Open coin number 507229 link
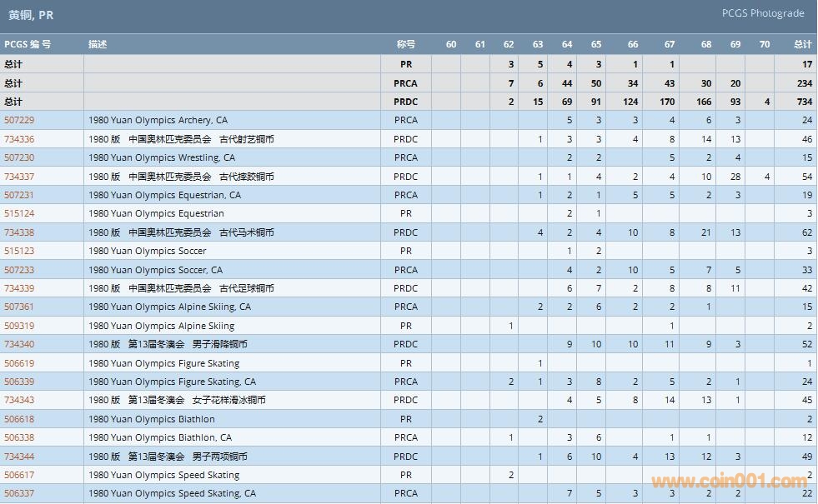818x504 pixels. tap(19, 121)
